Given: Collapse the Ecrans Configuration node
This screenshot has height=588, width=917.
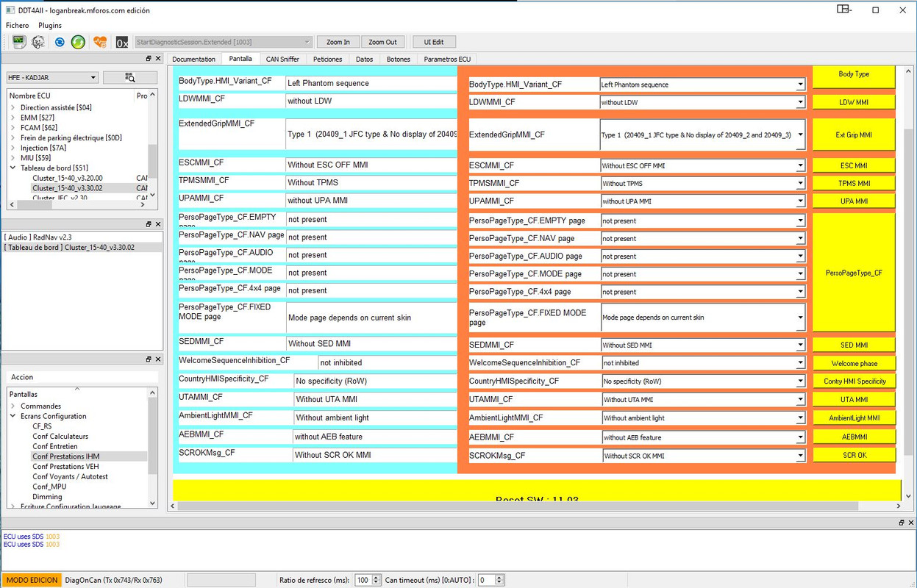Looking at the screenshot, I should tap(13, 416).
